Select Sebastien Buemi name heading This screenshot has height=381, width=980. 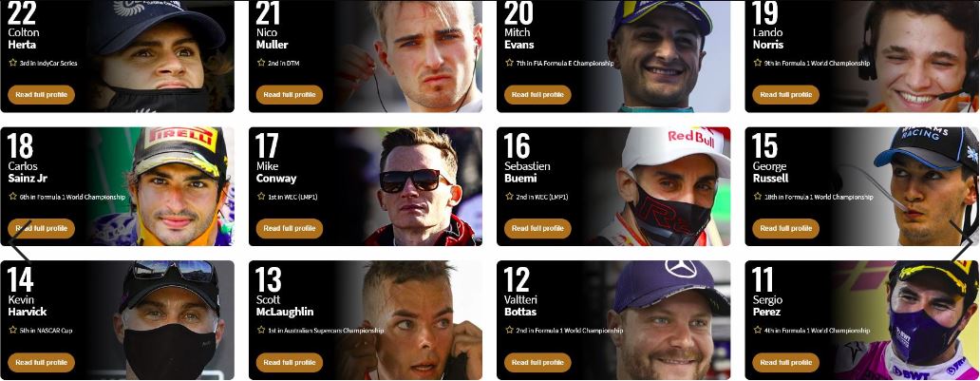pyautogui.click(x=527, y=172)
